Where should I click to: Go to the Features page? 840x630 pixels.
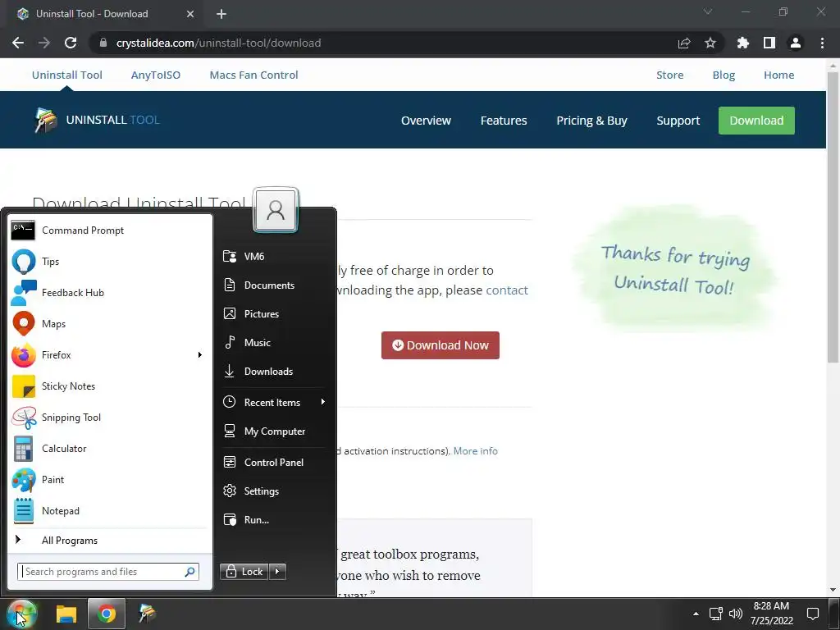[x=504, y=121]
